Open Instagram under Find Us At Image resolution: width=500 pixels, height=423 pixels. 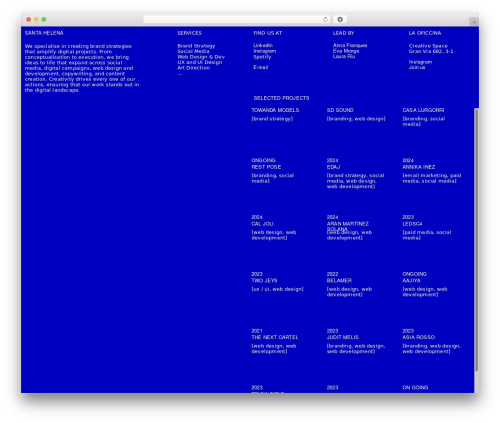point(265,51)
